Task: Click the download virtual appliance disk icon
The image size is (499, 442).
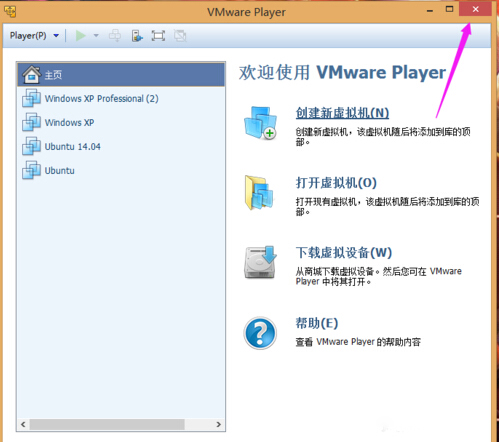Action: [260, 262]
